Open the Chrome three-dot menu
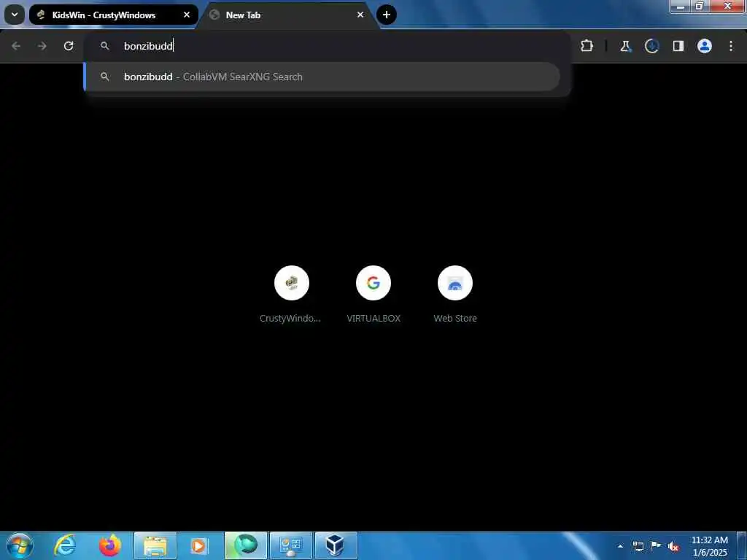747x560 pixels. tap(731, 46)
